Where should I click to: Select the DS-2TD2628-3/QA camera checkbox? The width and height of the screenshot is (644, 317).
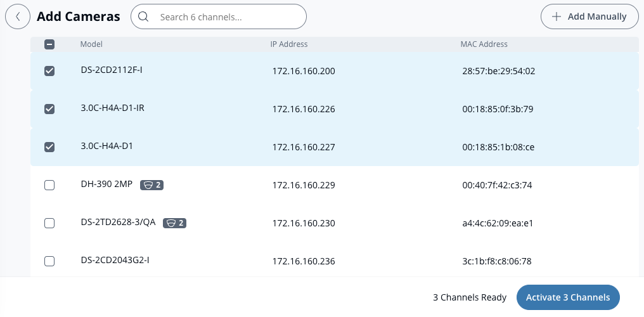49,223
